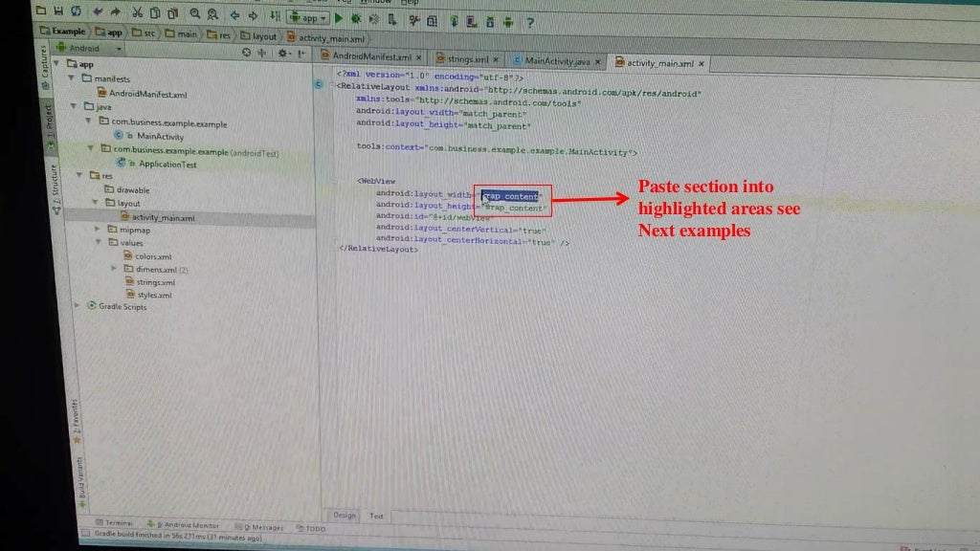The width and height of the screenshot is (980, 551).
Task: Click the Undo arrow icon
Action: pyautogui.click(x=98, y=11)
